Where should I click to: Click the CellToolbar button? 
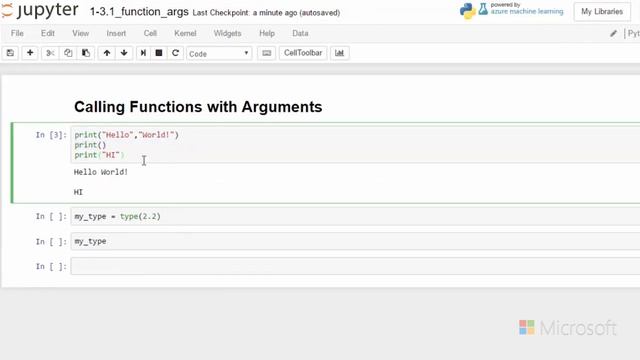tap(303, 53)
